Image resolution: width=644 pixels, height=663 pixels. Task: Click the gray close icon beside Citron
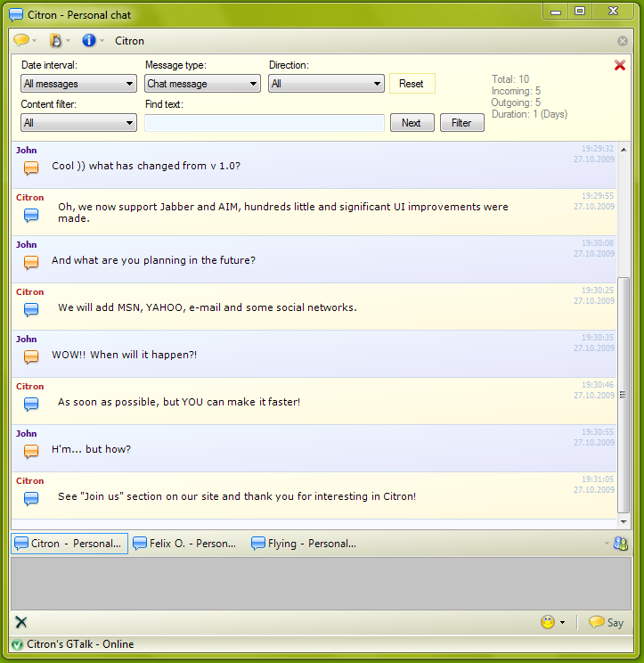623,41
